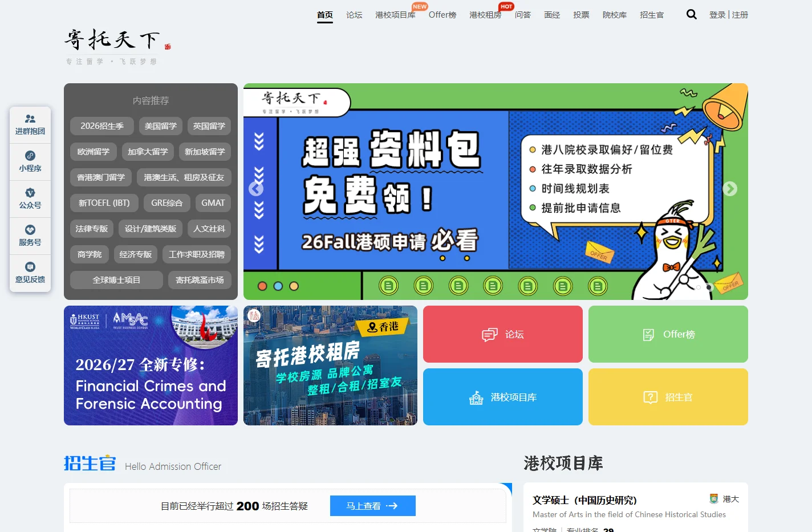Click the 设计/建筑类版 tag
This screenshot has width=812, height=532.
click(x=151, y=229)
